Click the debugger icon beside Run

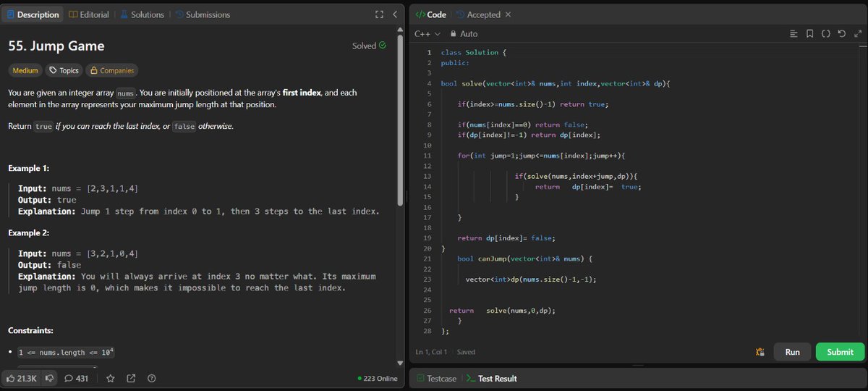pyautogui.click(x=759, y=352)
